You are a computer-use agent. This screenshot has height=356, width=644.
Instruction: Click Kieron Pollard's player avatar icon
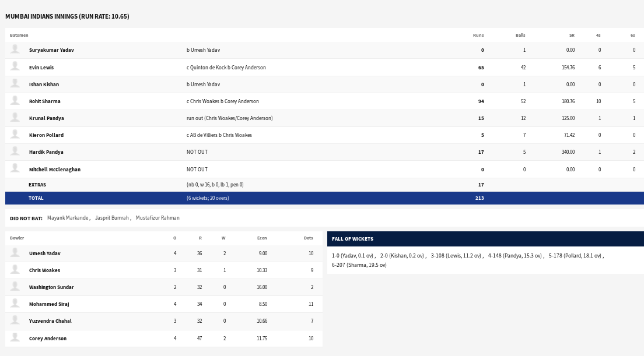point(15,134)
